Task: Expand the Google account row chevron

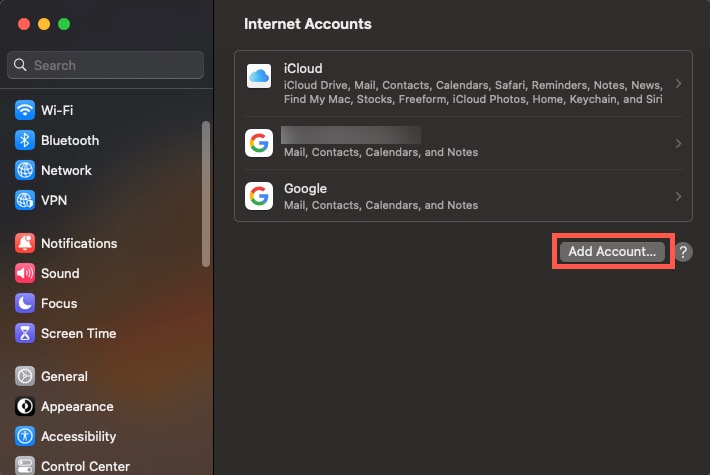Action: click(678, 197)
